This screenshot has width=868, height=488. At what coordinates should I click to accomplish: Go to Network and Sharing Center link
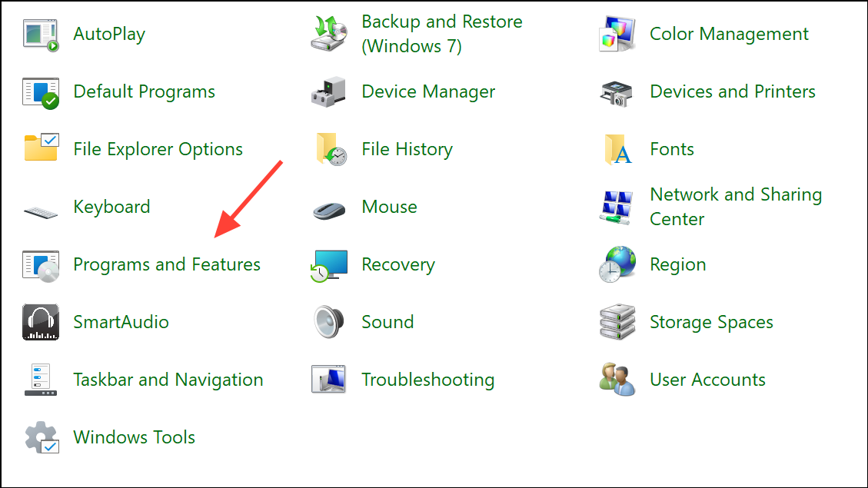click(735, 207)
